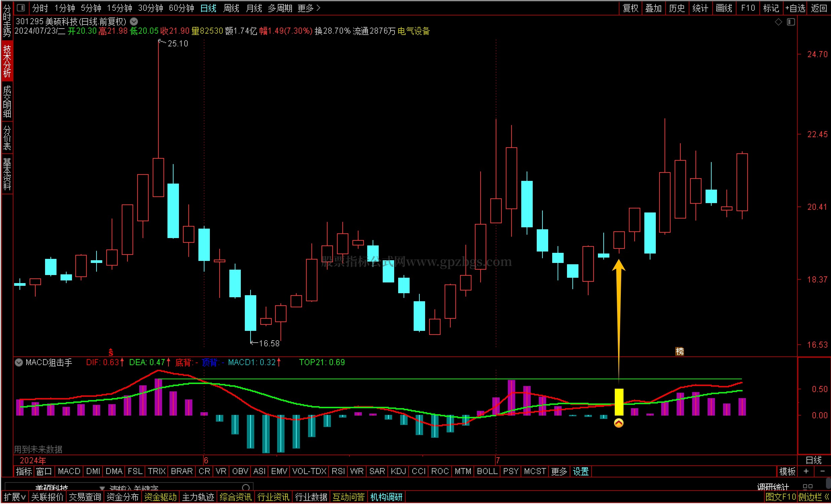
Task: Switch to 周线 weekly chart
Action: (231, 8)
